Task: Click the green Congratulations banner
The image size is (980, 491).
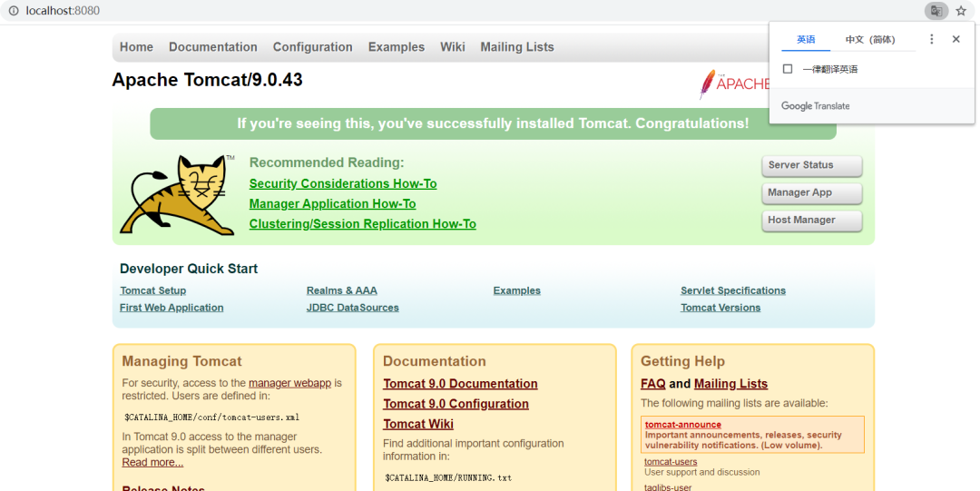Action: [493, 123]
